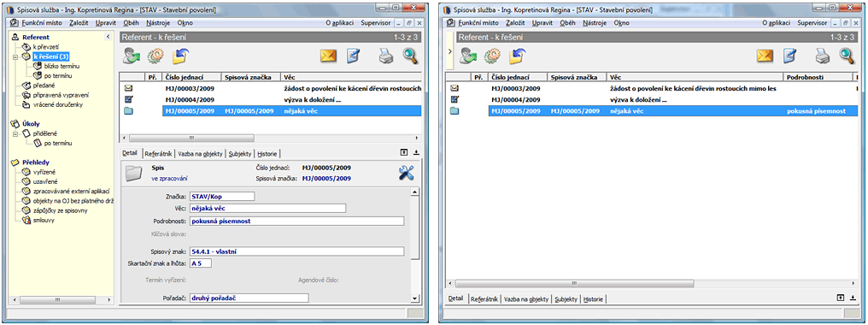Image resolution: width=868 pixels, height=325 pixels.
Task: Open 'uzavřené' under Přehledy
Action: tap(44, 181)
